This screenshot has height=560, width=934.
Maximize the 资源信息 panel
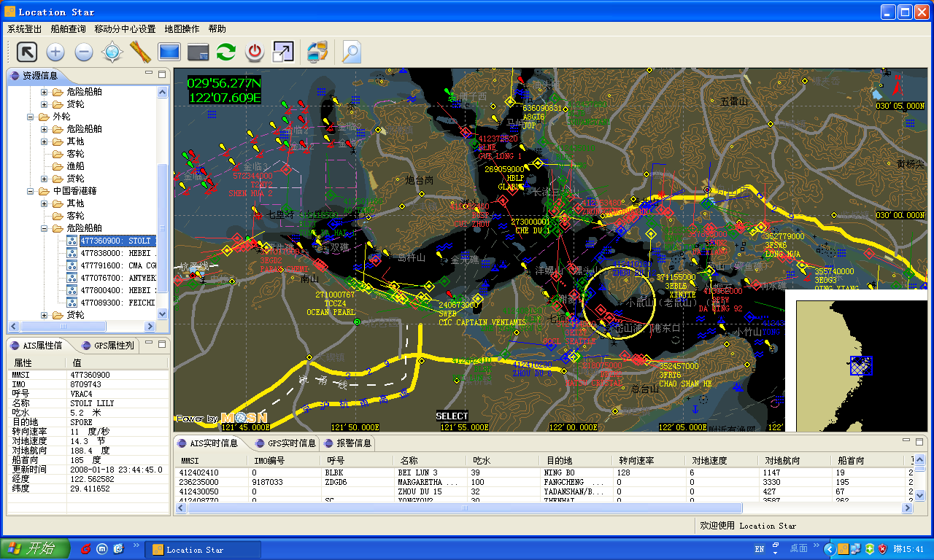(x=162, y=74)
